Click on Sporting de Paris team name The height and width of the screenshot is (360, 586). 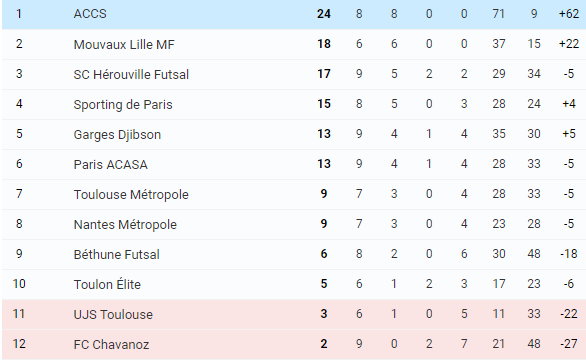point(123,104)
